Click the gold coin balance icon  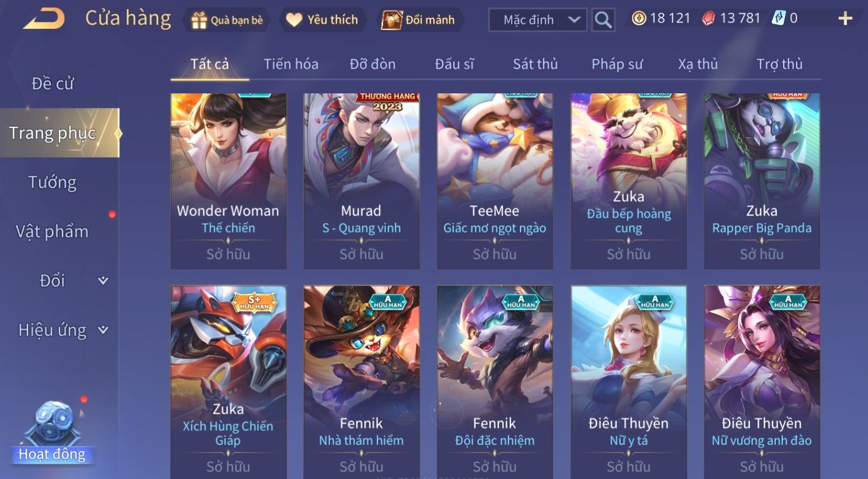[639, 18]
